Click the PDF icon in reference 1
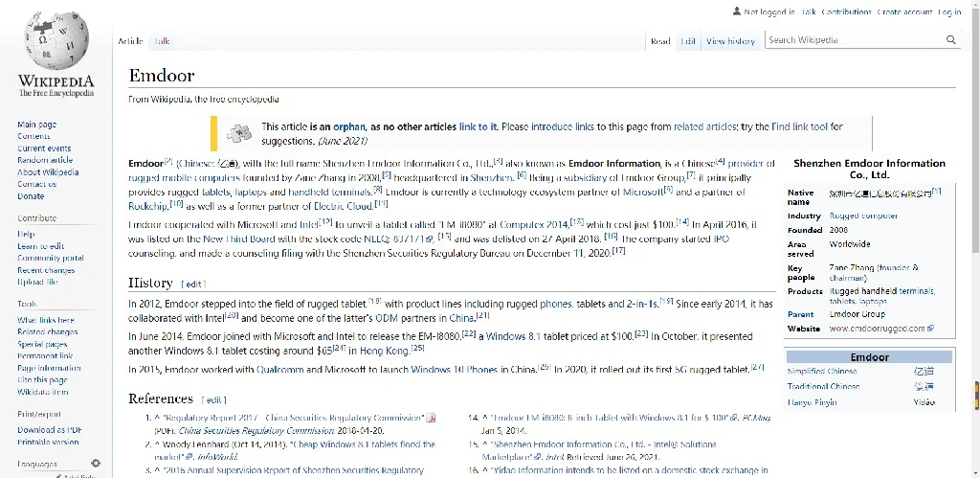This screenshot has height=478, width=980. 431,419
